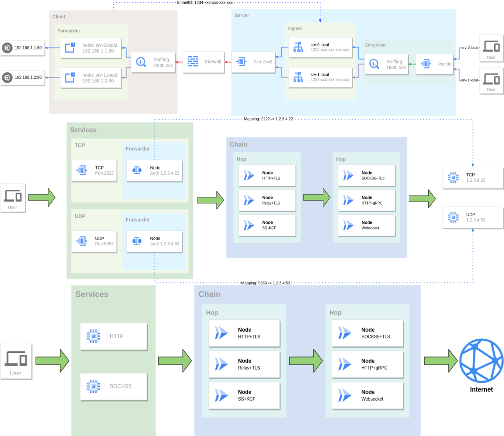Select the TCP Port 2222 service icon
The height and width of the screenshot is (436, 504).
[82, 170]
